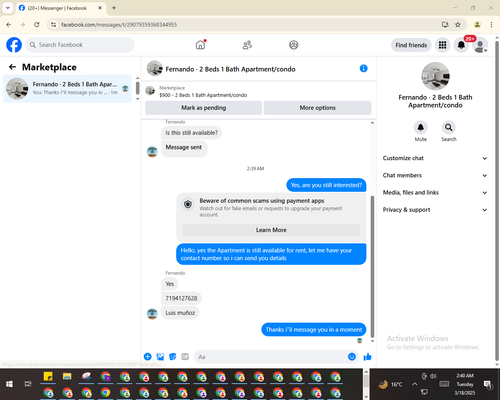This screenshot has width=500, height=400.
Task: View site information icon
Action: tap(54, 24)
